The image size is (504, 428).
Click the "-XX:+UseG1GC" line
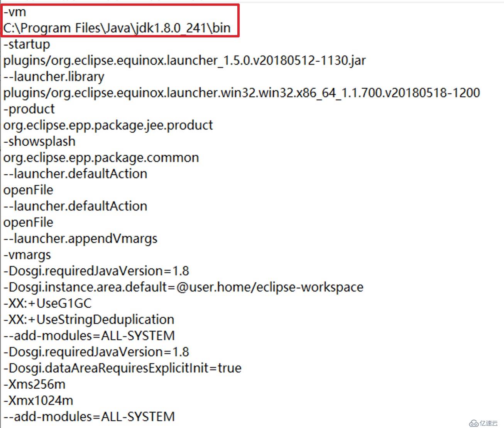click(x=47, y=303)
